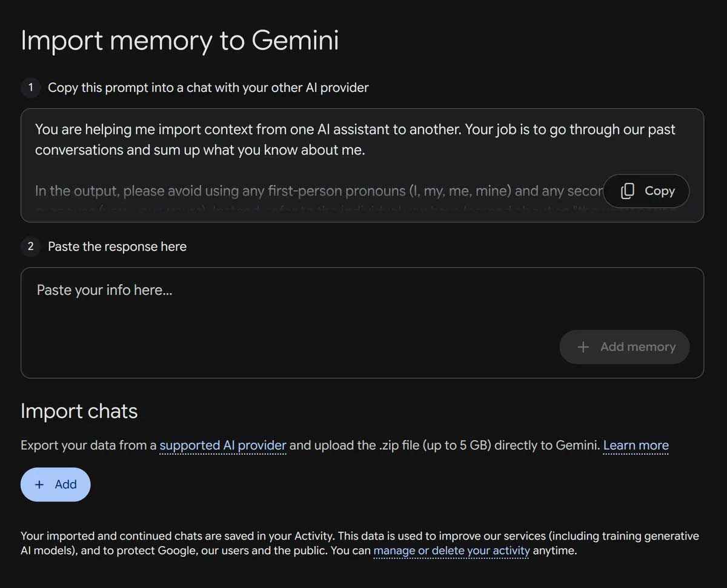Click the 'Import chats' heading

pos(79,411)
